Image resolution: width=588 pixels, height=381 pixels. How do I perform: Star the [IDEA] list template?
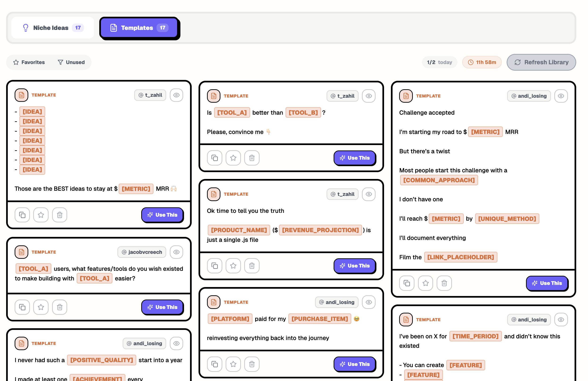tap(41, 215)
